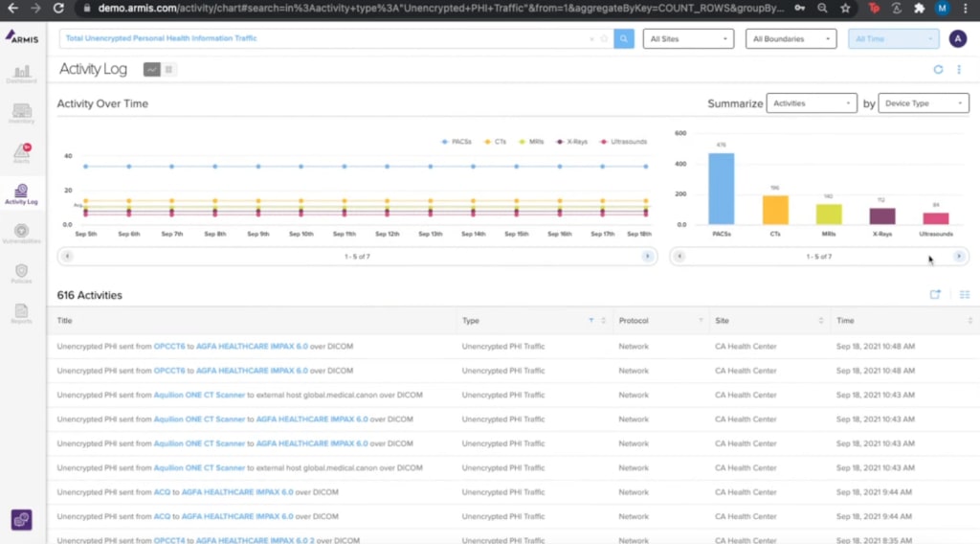
Task: Open the All Time dropdown
Action: (893, 38)
